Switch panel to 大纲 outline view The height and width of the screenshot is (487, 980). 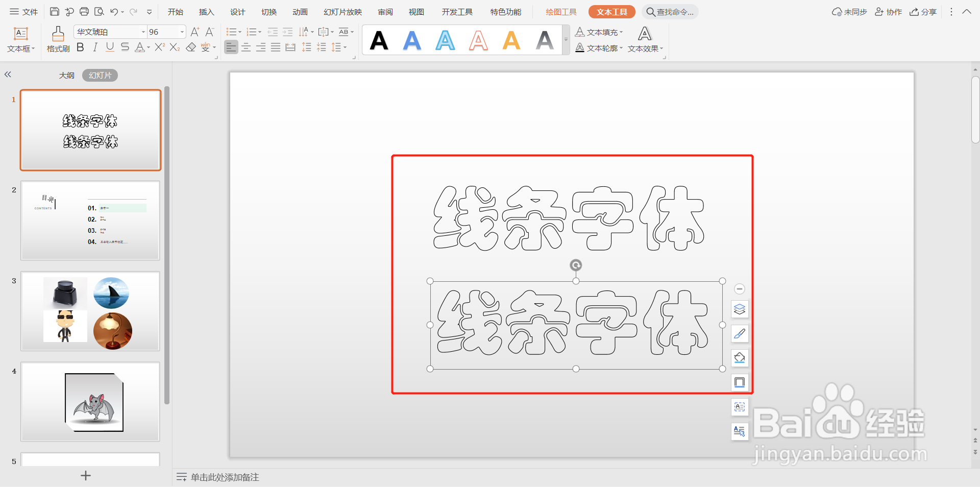pyautogui.click(x=66, y=75)
